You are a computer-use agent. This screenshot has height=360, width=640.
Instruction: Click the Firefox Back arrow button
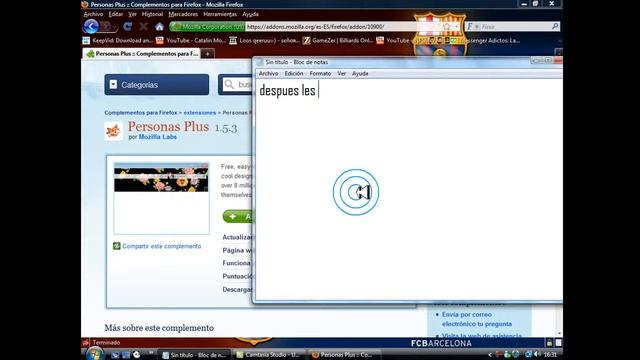tap(91, 27)
